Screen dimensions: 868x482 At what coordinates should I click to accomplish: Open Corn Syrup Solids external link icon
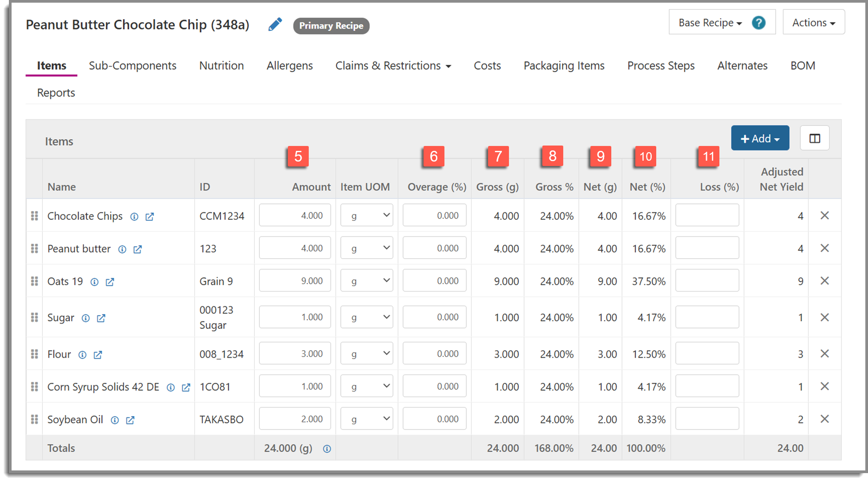click(x=186, y=388)
